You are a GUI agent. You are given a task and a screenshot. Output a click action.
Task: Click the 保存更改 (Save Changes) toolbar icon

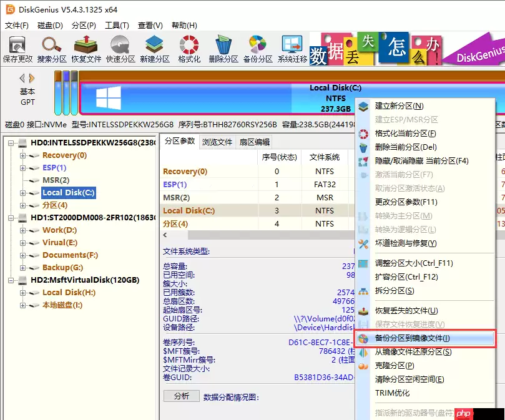tap(17, 49)
